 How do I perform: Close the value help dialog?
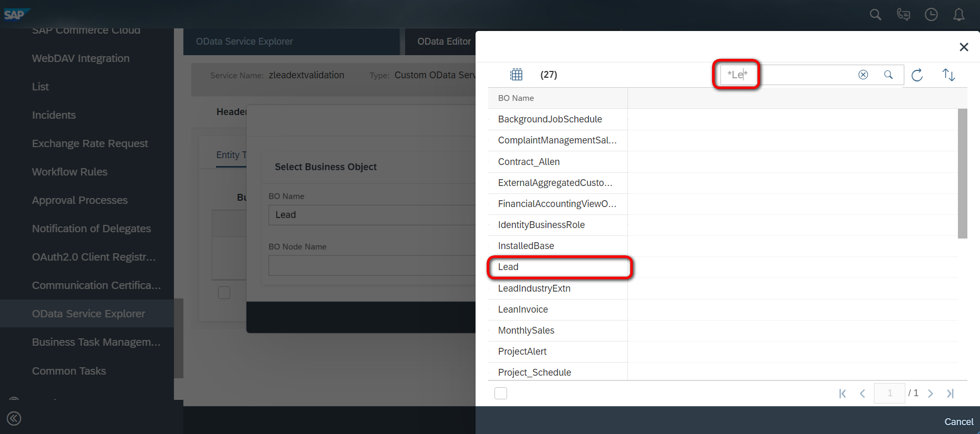[964, 47]
